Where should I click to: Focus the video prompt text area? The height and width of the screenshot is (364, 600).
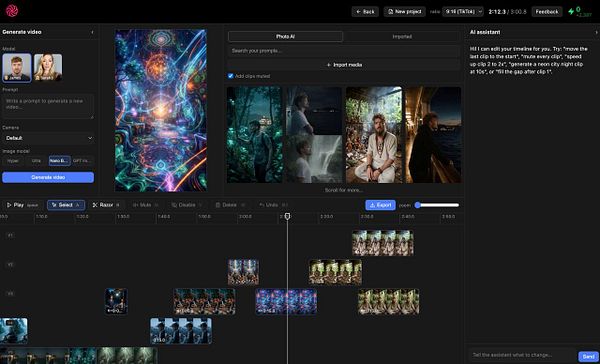tap(48, 106)
